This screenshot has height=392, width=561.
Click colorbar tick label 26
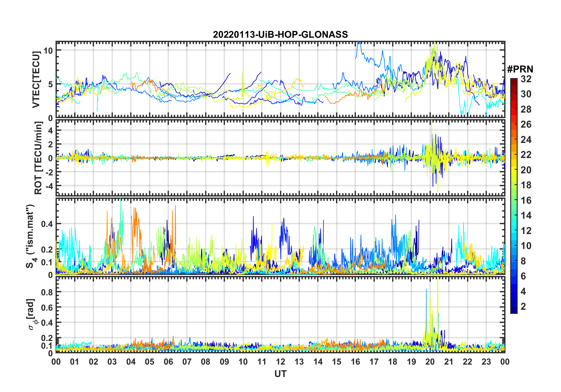click(526, 124)
